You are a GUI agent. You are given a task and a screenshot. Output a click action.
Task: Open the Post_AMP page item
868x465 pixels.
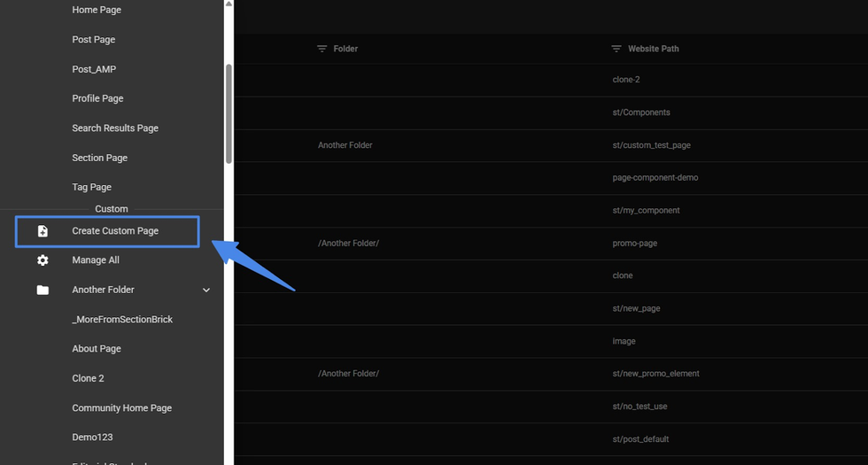coord(94,69)
